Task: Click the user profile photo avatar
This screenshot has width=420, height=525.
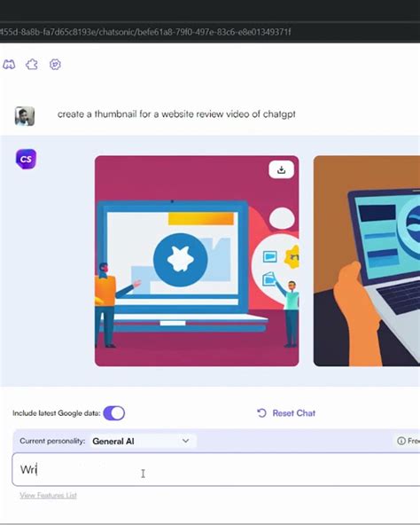Action: point(25,116)
